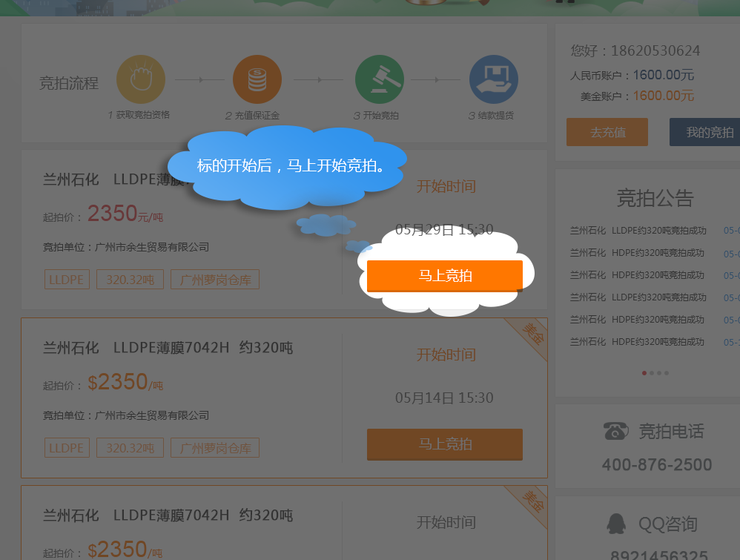Select the red first pagination dot under 竞拍公告
The height and width of the screenshot is (560, 740).
click(644, 373)
